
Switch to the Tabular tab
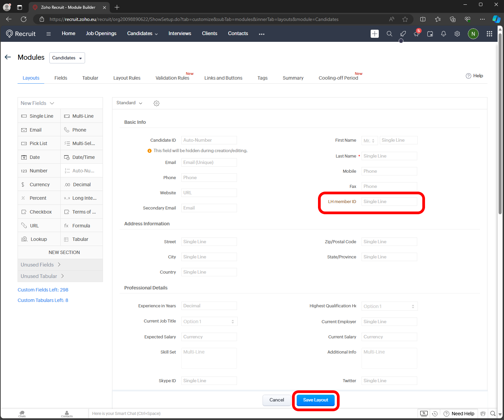[x=90, y=78]
